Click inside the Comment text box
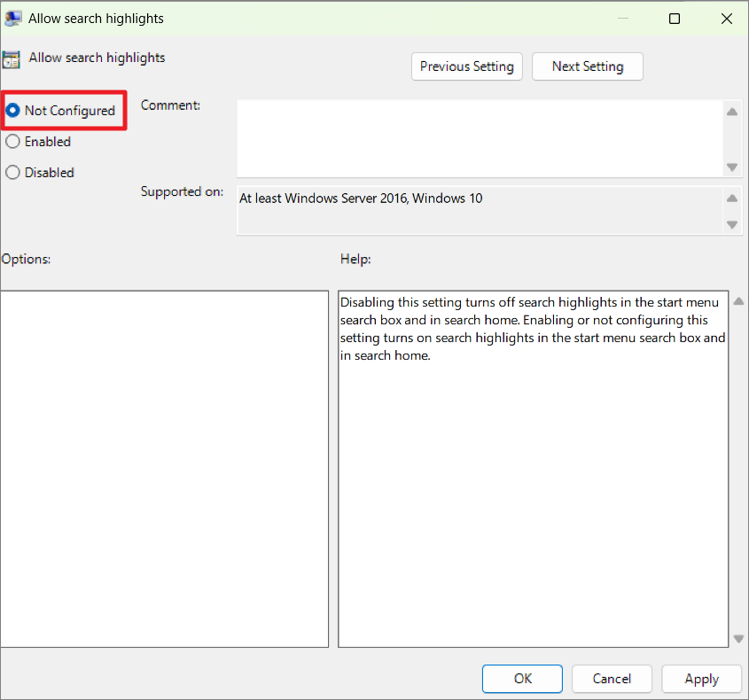This screenshot has width=749, height=700. pos(480,138)
